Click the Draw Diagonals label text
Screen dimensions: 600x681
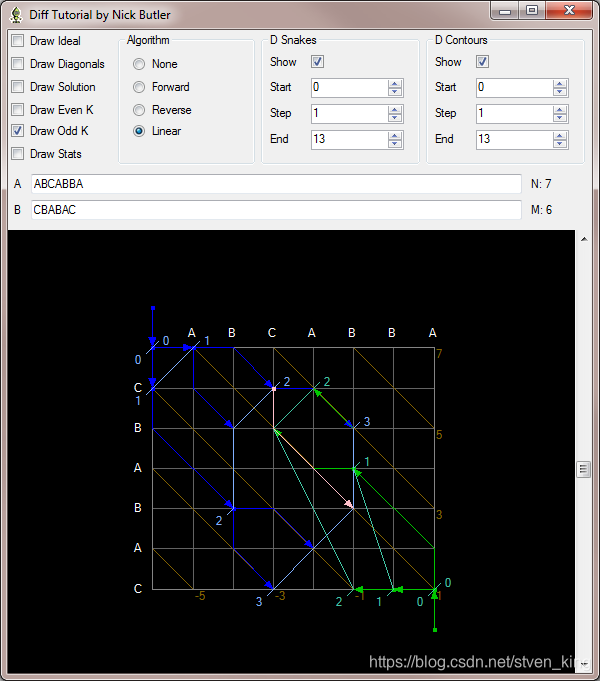(x=67, y=64)
